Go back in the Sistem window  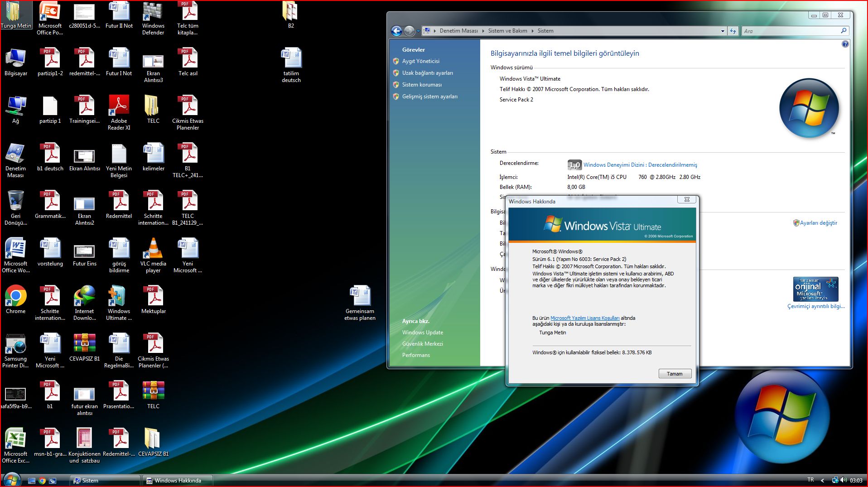[x=396, y=31]
